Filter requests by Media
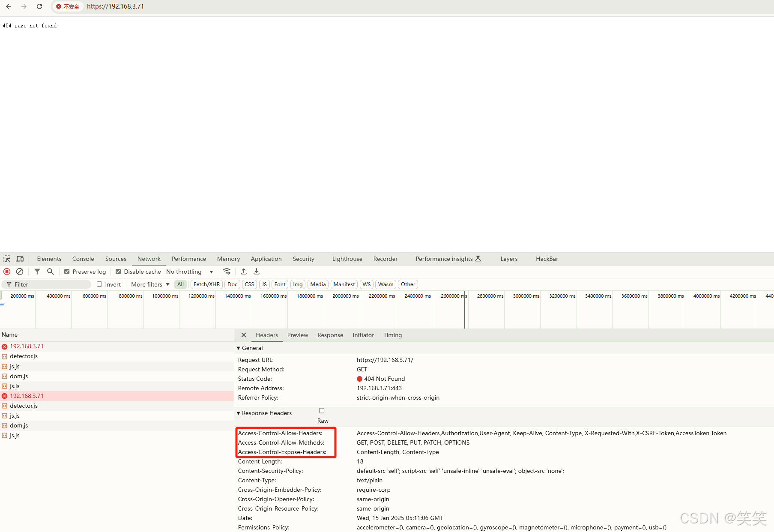 click(x=318, y=284)
